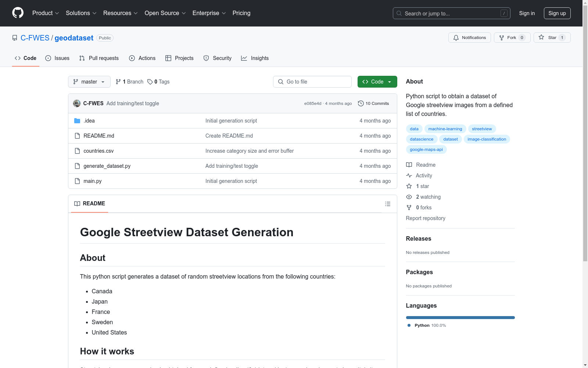Click the Search or jump to box
The image size is (588, 368).
pyautogui.click(x=452, y=13)
